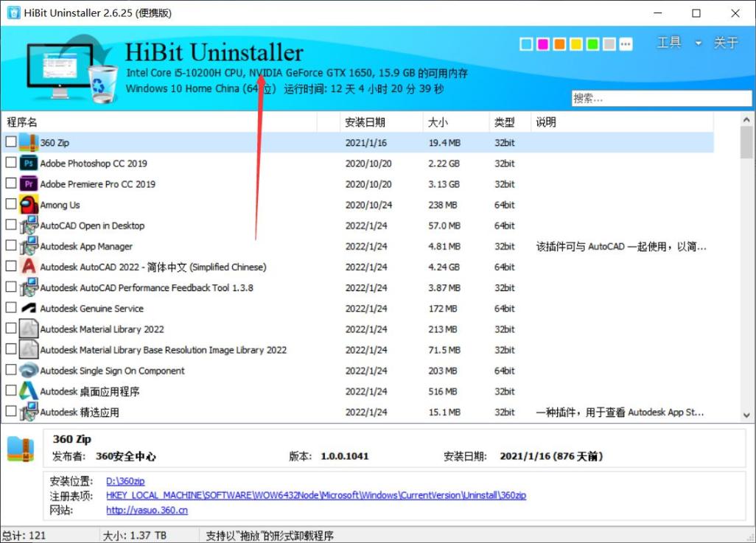
Task: Enable the Autodesk Genuine Service checkbox
Action: (10, 307)
